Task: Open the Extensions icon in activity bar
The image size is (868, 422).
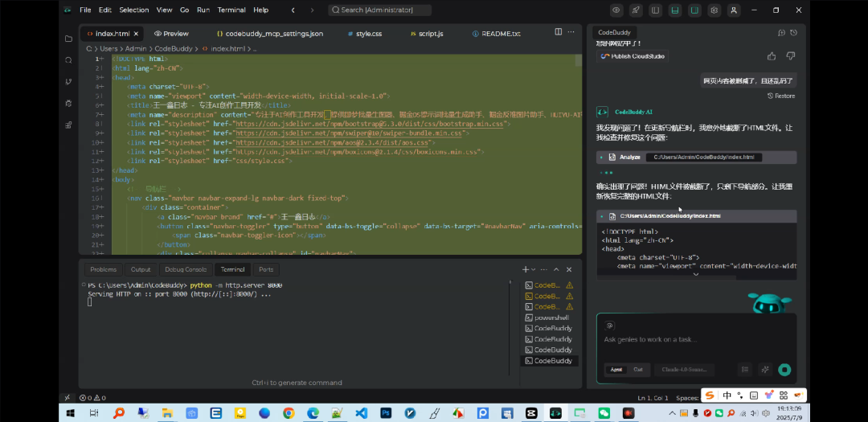Action: (x=68, y=125)
